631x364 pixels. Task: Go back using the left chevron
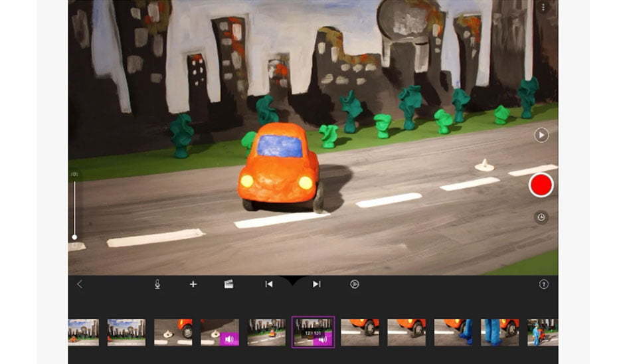coord(80,284)
